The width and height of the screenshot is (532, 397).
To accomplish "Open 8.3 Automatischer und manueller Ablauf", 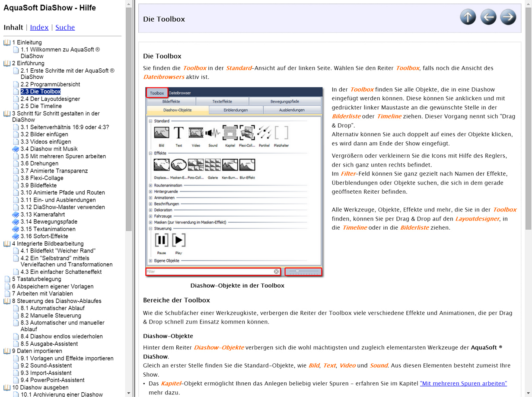I will pyautogui.click(x=63, y=326).
